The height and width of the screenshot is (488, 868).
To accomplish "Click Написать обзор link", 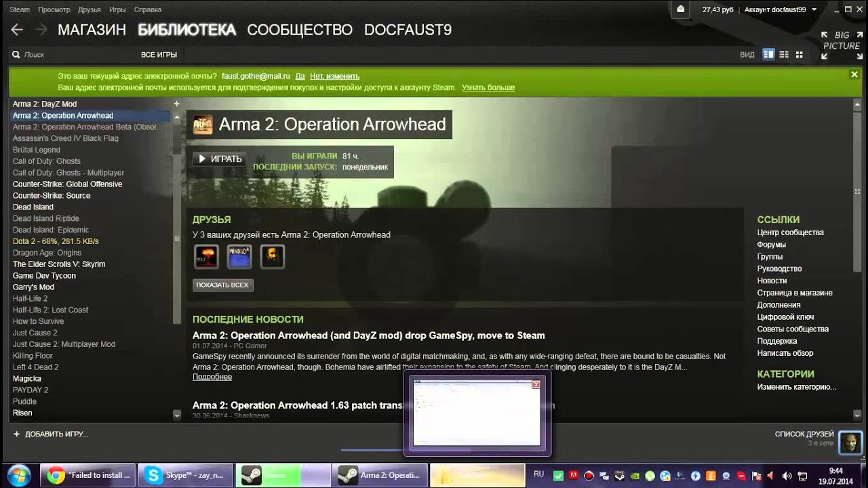I will 785,353.
